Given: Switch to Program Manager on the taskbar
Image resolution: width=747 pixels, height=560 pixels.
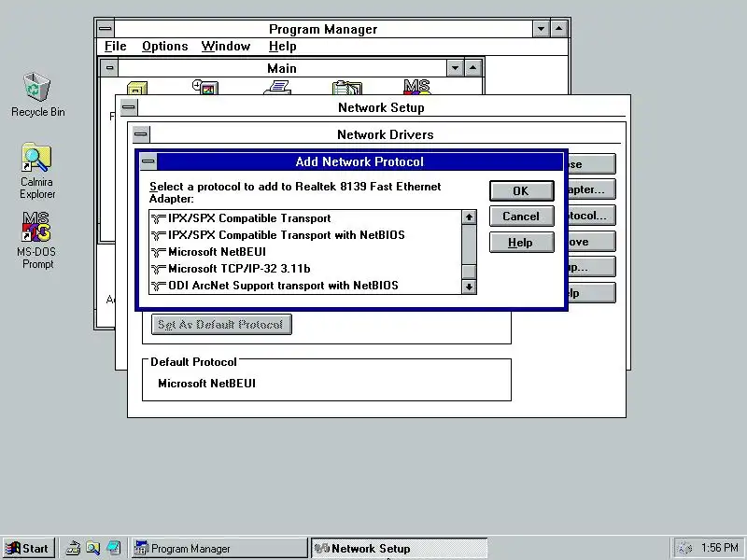Looking at the screenshot, I should pos(219,548).
